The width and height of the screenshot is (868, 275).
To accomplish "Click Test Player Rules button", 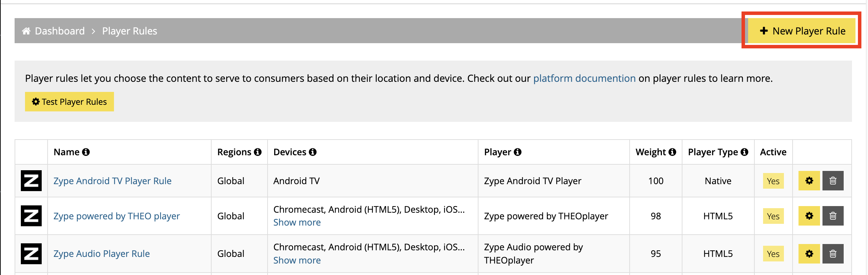I will tap(69, 102).
